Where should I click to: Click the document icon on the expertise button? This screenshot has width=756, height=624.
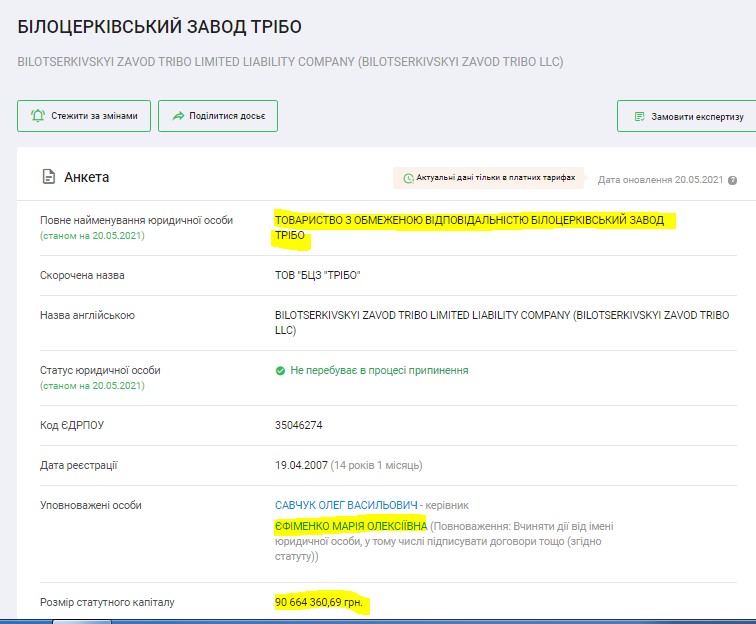pyautogui.click(x=639, y=117)
